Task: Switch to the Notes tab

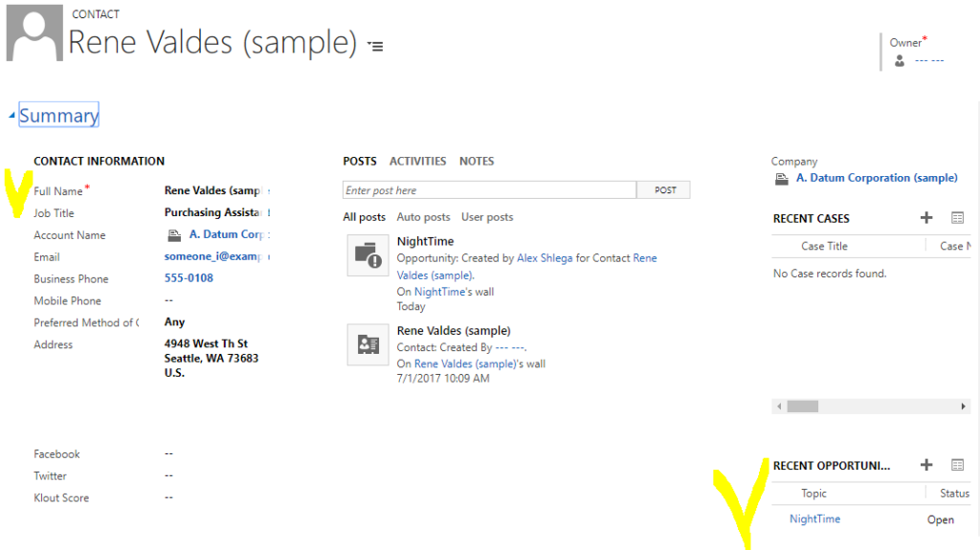Action: pyautogui.click(x=477, y=162)
